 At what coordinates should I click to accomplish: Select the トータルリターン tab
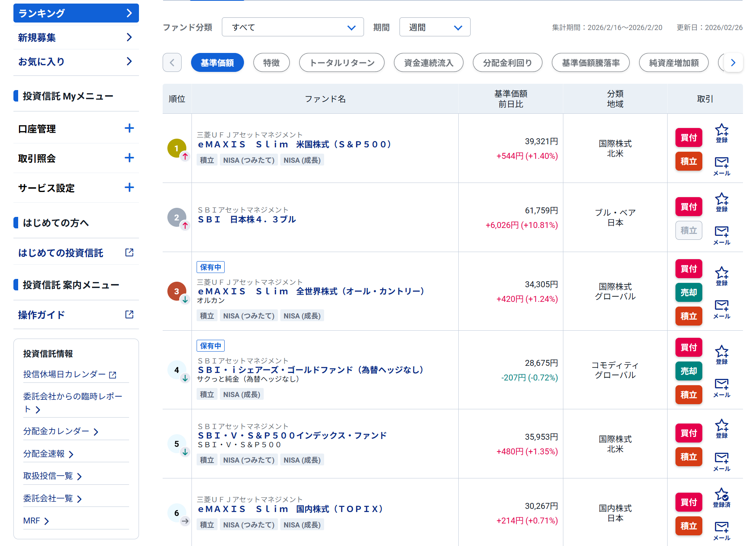tap(341, 63)
